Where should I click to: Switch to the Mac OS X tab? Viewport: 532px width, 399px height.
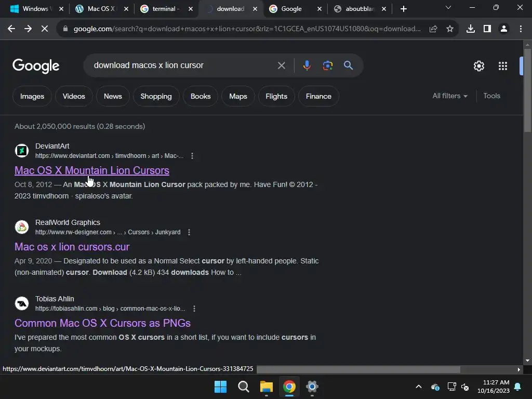101,9
